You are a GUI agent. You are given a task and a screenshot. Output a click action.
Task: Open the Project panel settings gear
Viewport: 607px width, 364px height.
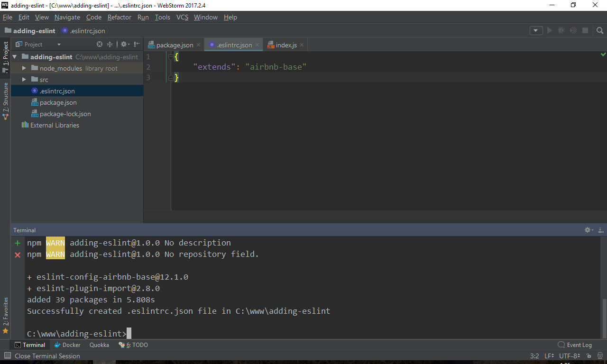click(124, 44)
